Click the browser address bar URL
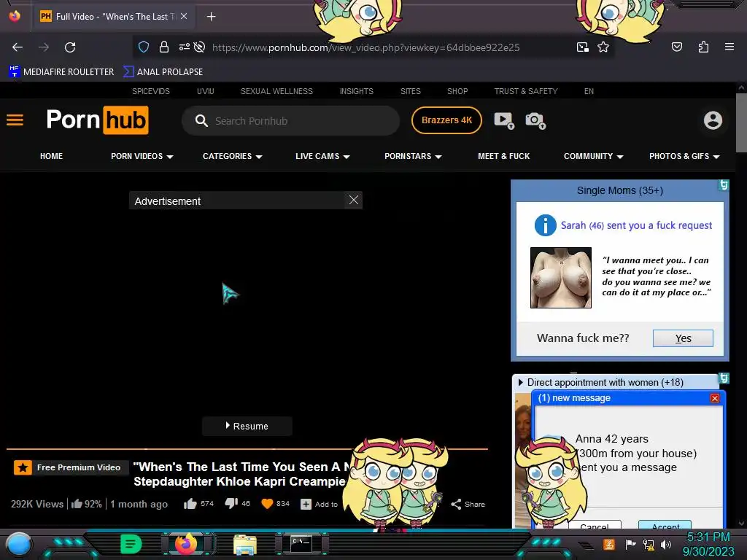747x560 pixels. tap(366, 47)
